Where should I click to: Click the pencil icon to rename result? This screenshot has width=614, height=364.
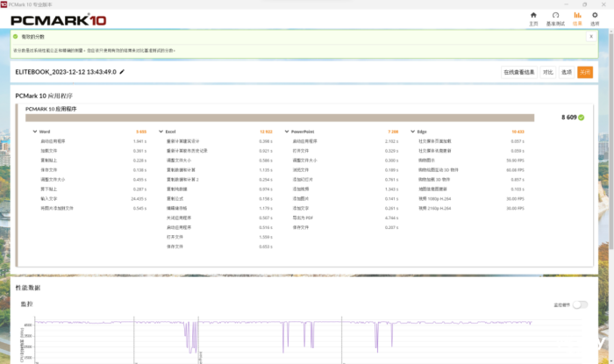pyautogui.click(x=123, y=72)
